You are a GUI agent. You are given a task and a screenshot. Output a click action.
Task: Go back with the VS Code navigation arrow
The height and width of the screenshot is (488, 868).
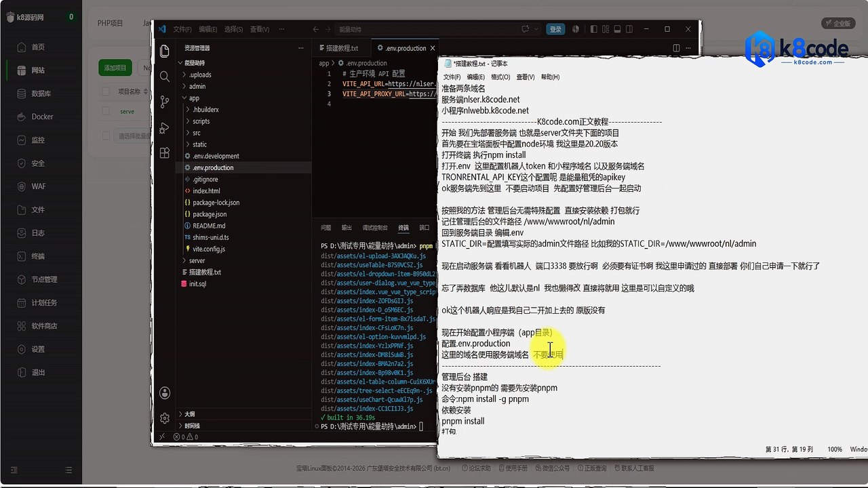coord(316,29)
